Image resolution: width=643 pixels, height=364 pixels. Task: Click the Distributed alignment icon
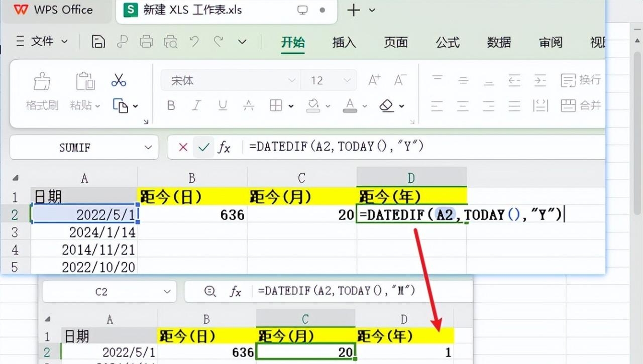[541, 105]
